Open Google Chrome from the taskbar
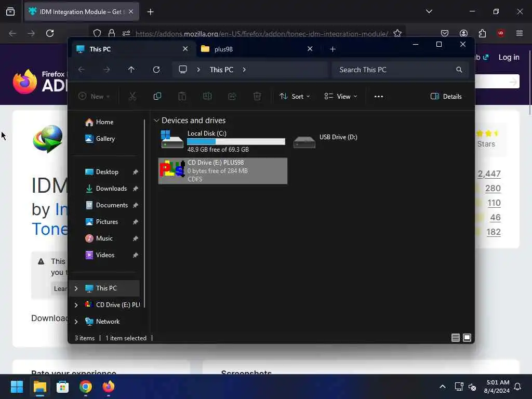 click(86, 387)
